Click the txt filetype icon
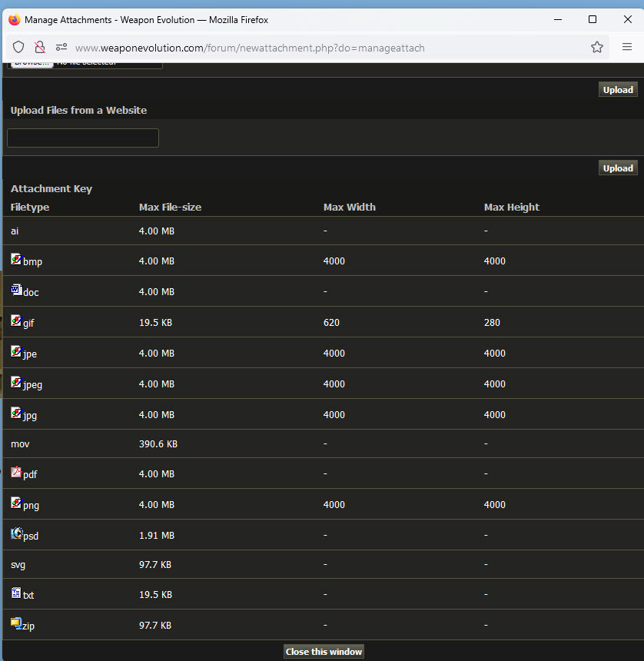644x661 pixels. point(16,593)
